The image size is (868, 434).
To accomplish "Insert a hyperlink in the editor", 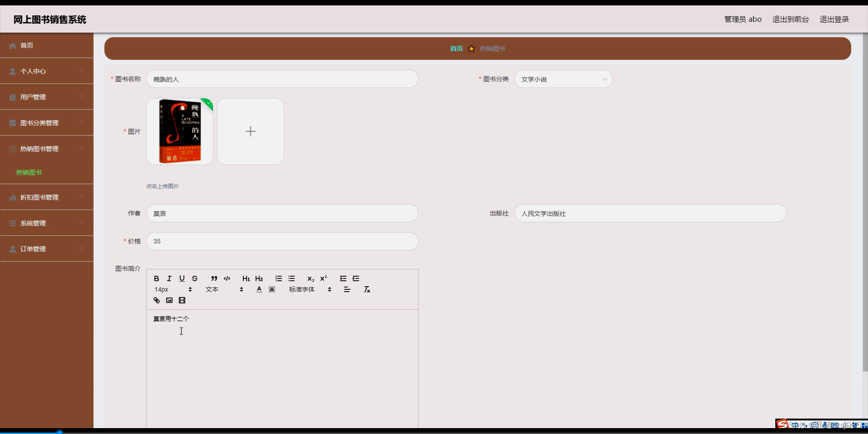I will (x=156, y=300).
